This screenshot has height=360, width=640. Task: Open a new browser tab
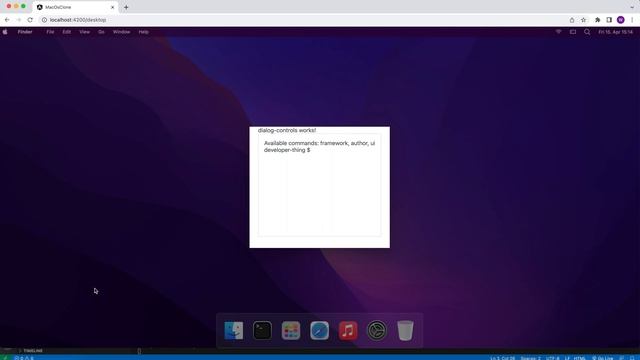click(126, 7)
